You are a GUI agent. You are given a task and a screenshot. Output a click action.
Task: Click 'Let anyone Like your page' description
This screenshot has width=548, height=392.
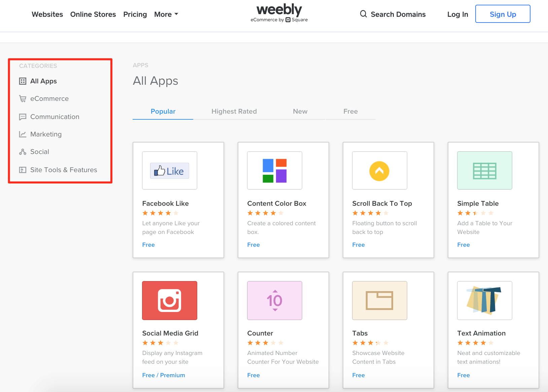point(171,228)
